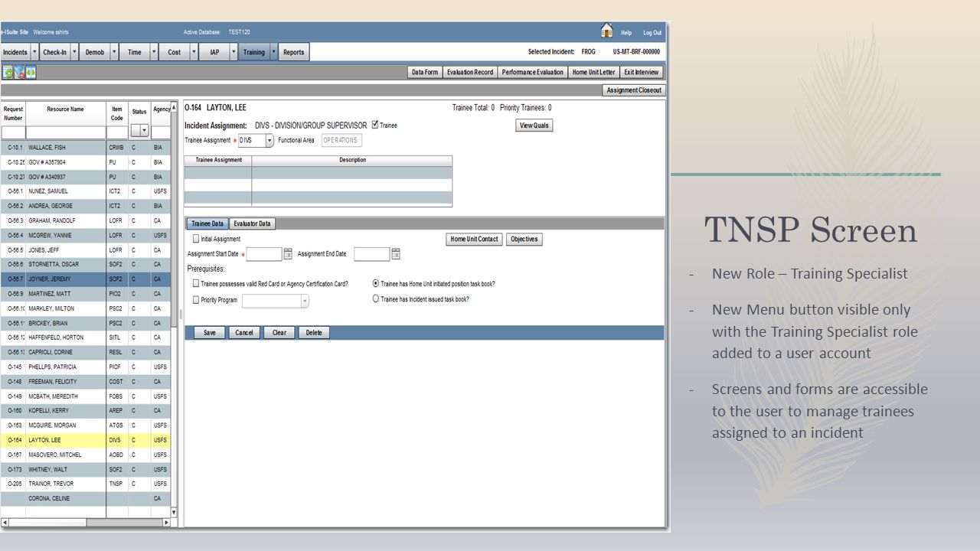
Task: Open Performance Evaluation form
Action: 533,72
